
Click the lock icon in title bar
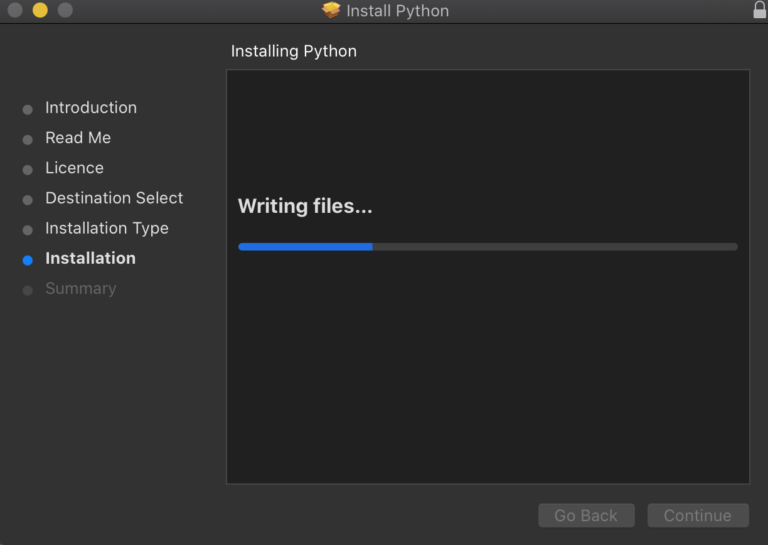click(760, 9)
